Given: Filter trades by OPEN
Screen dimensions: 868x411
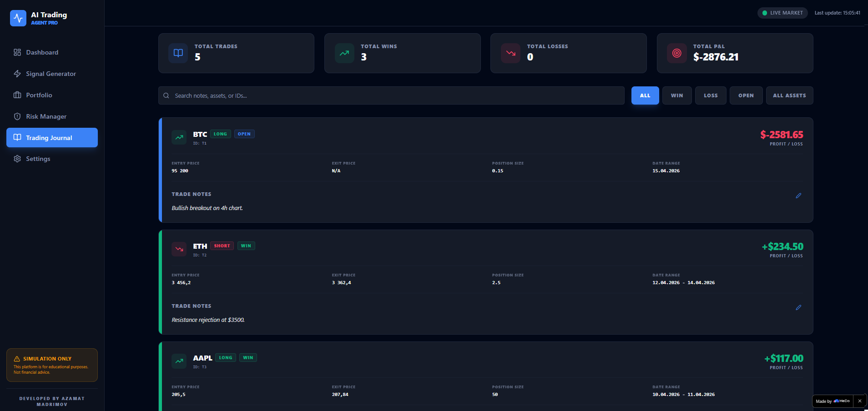Looking at the screenshot, I should pyautogui.click(x=746, y=95).
